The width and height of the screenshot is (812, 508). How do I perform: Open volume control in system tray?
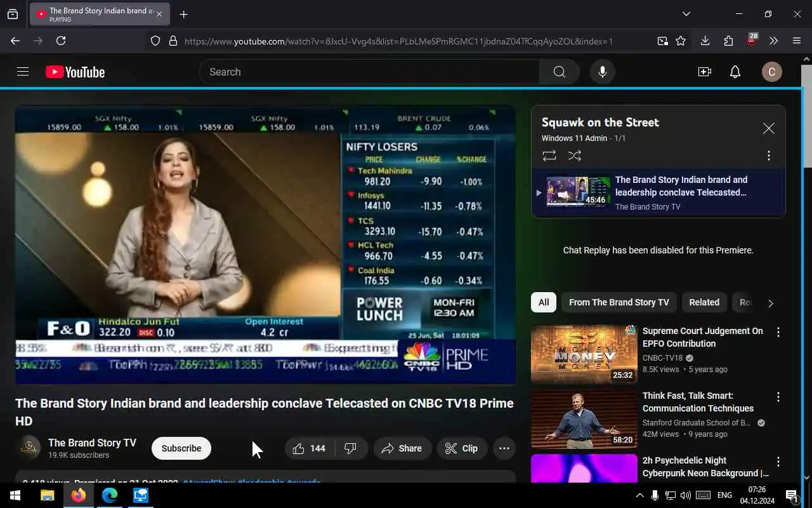[686, 495]
